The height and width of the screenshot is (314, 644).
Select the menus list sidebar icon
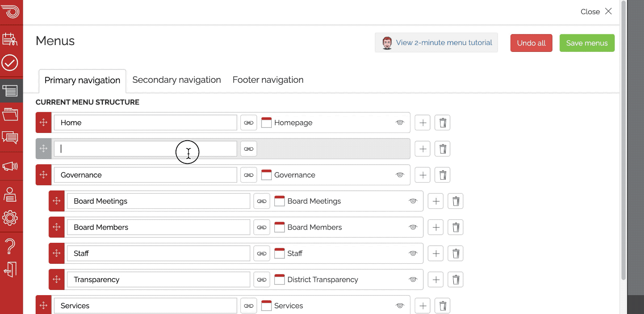click(10, 91)
